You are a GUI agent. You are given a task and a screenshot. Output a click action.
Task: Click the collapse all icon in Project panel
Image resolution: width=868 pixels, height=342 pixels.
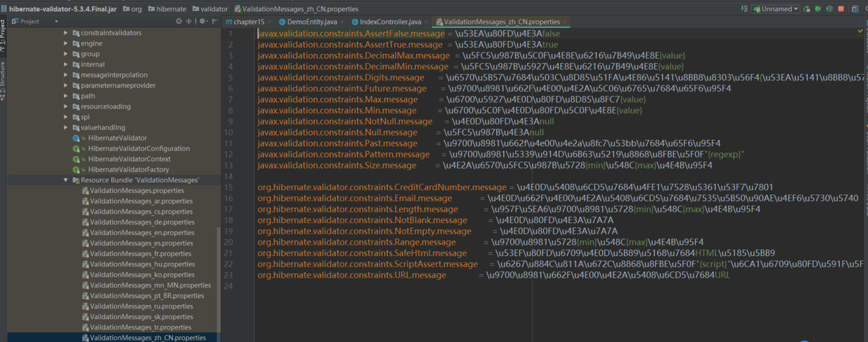(x=189, y=21)
